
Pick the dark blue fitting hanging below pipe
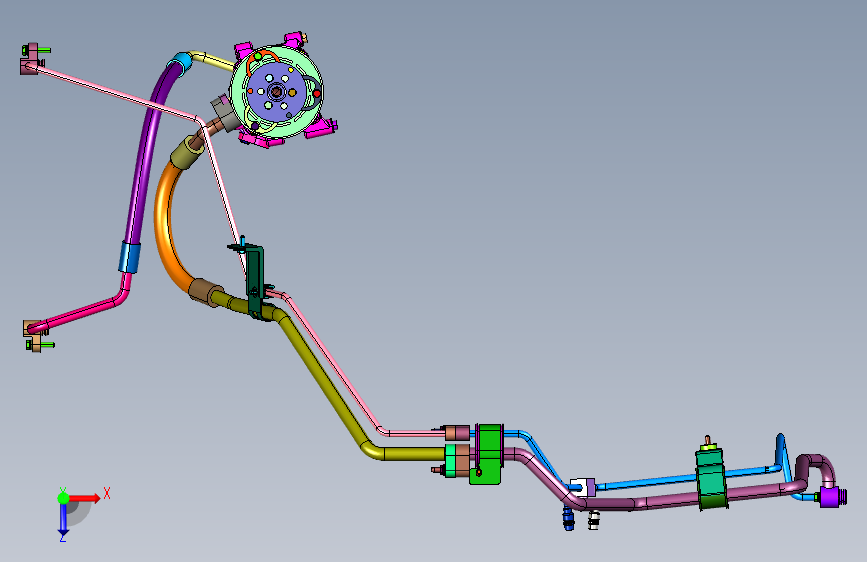point(568,519)
